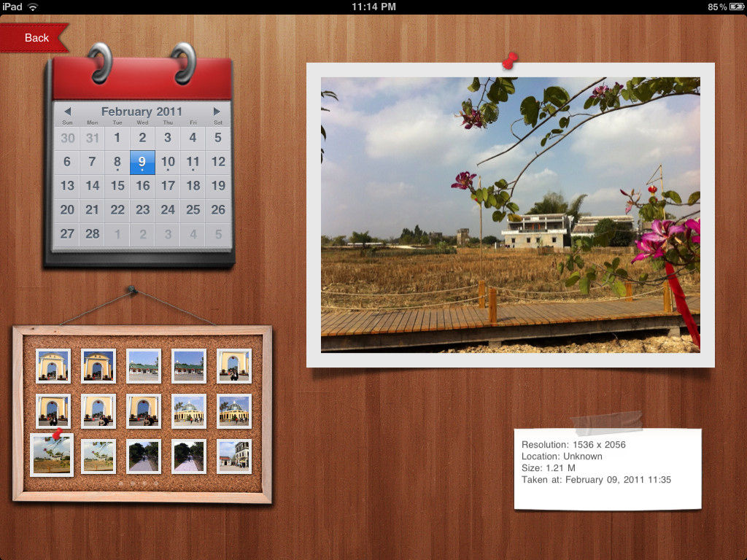Open the last bottom-row building thumbnail
This screenshot has width=747, height=560.
click(234, 456)
